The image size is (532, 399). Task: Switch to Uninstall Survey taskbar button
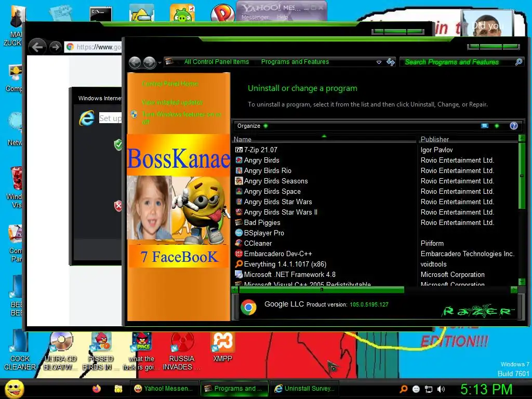coord(305,389)
